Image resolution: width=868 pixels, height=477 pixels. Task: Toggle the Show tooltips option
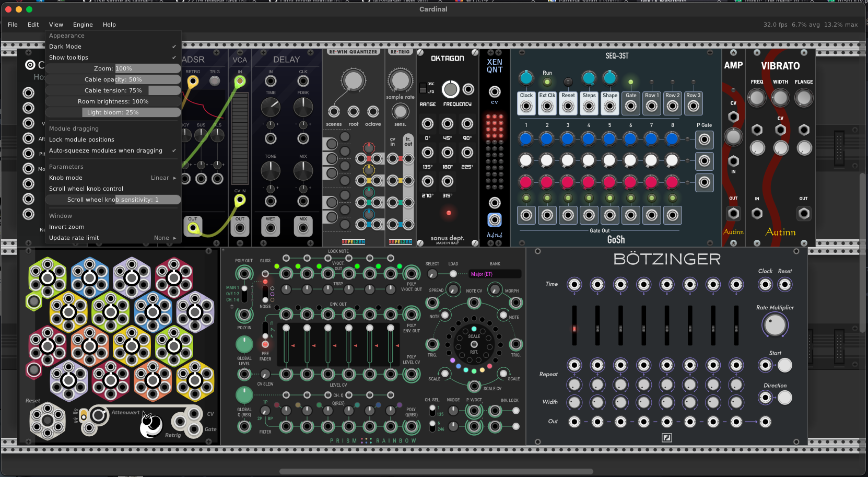tap(113, 57)
